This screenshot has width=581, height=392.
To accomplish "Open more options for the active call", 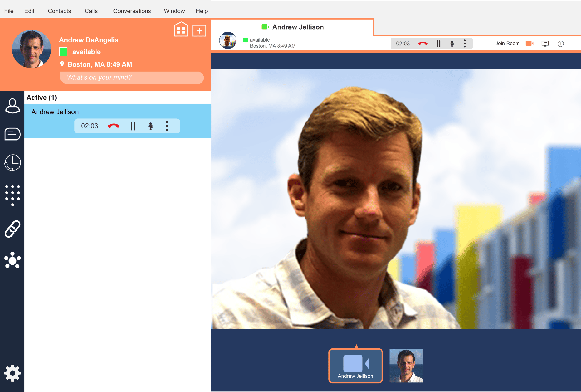I will pos(465,43).
